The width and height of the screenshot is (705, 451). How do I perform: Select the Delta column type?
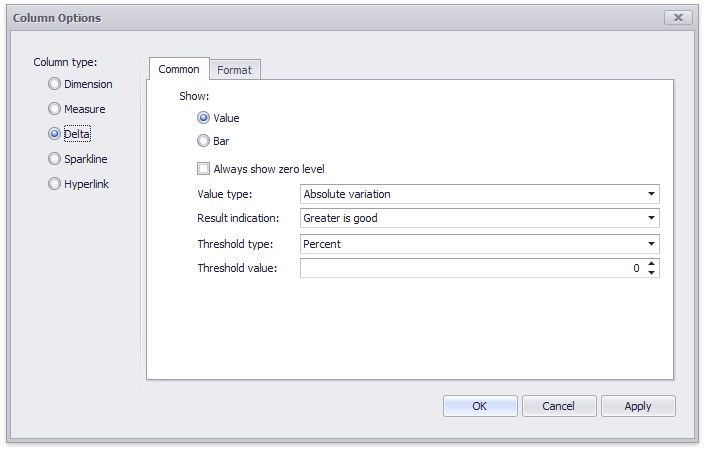[55, 134]
